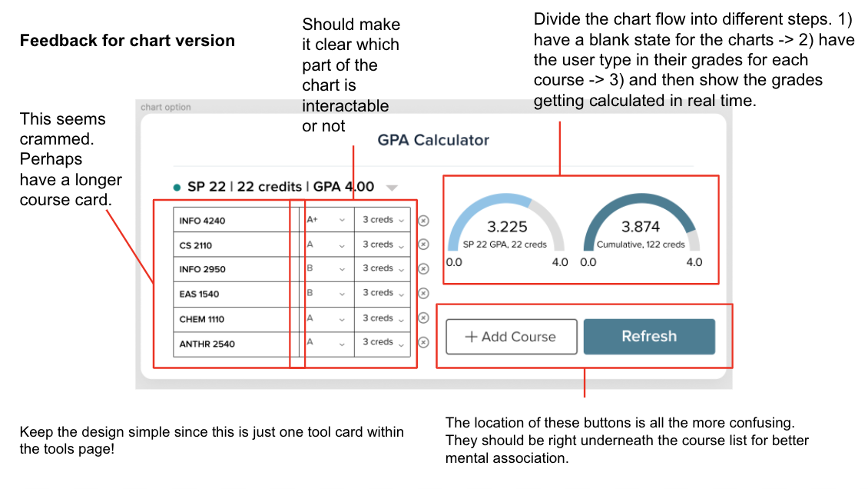
Task: Edit the CHEM 1110 course name field
Action: [237, 319]
